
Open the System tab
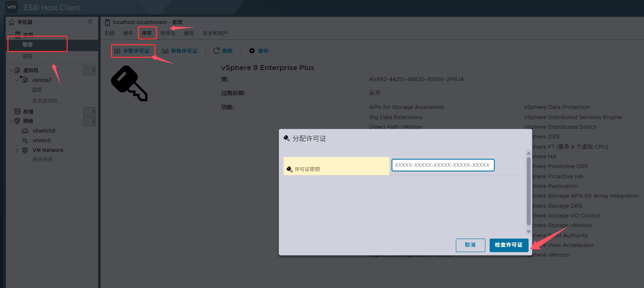tap(110, 33)
